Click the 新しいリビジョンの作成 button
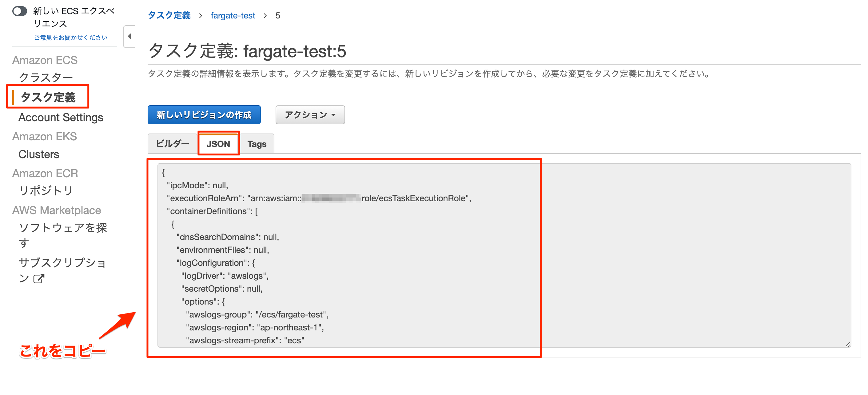This screenshot has width=868, height=395. click(204, 114)
